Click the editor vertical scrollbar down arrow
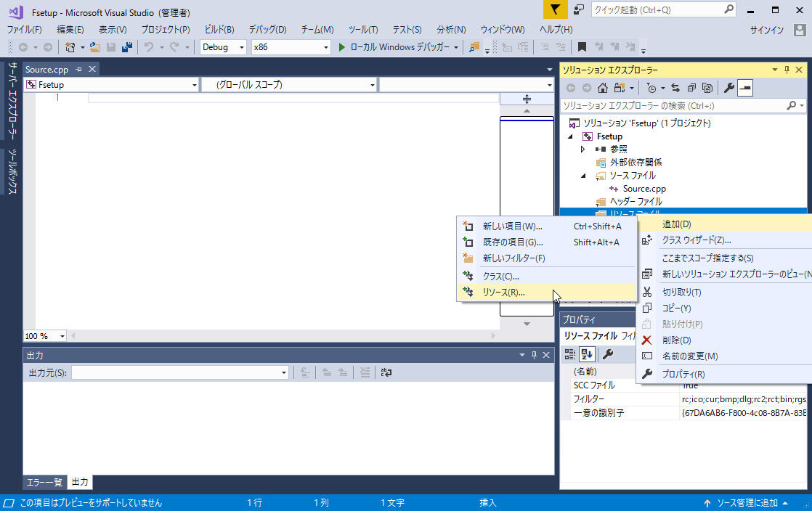 click(527, 324)
